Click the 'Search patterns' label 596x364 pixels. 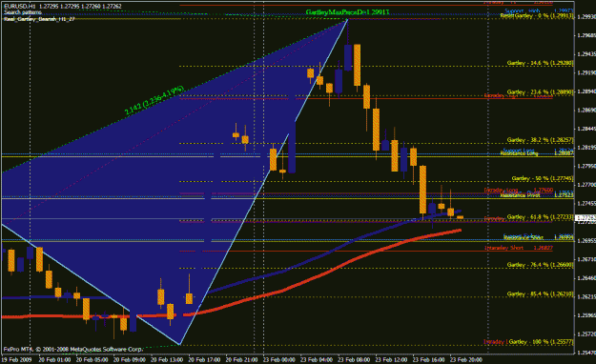[23, 12]
